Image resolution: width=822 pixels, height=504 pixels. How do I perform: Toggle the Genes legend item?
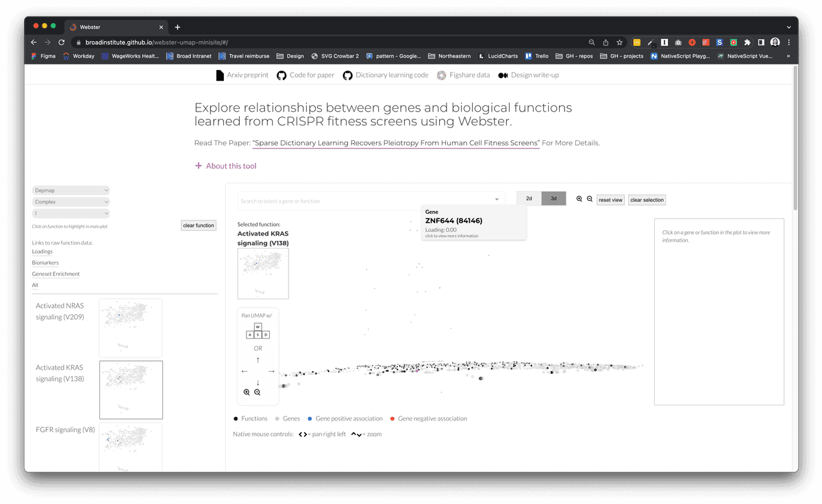click(x=279, y=418)
